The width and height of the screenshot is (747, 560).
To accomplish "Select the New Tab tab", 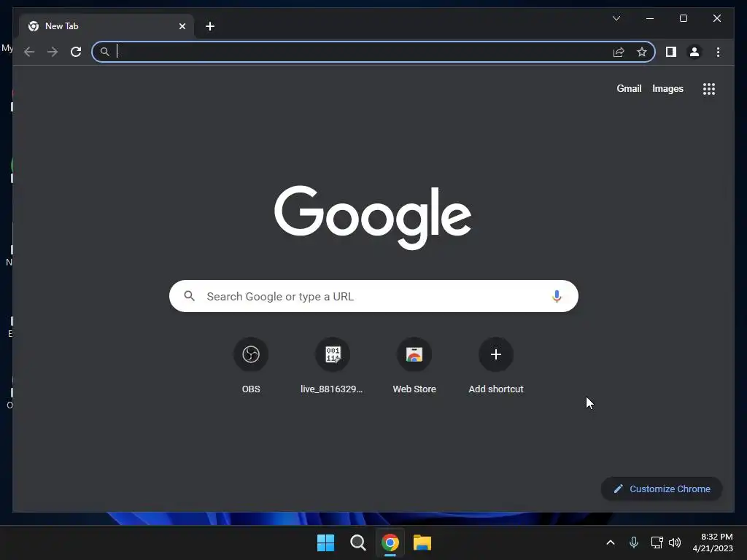I will (107, 26).
